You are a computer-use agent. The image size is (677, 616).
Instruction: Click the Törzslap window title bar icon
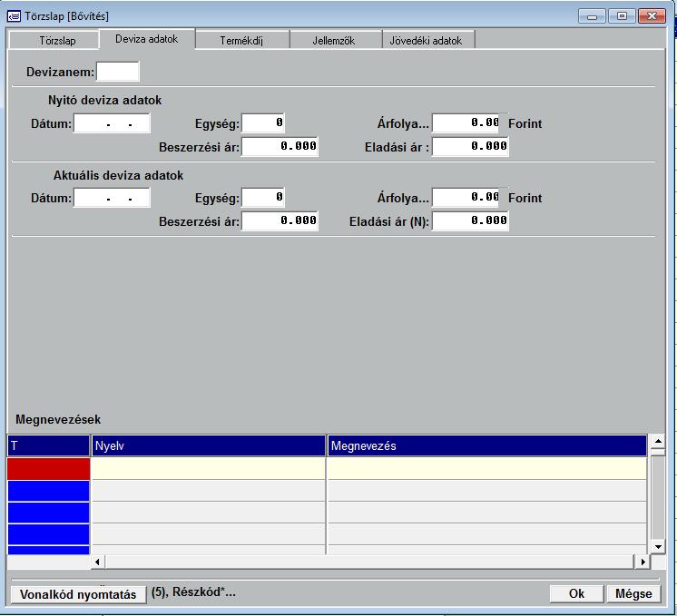tap(14, 16)
